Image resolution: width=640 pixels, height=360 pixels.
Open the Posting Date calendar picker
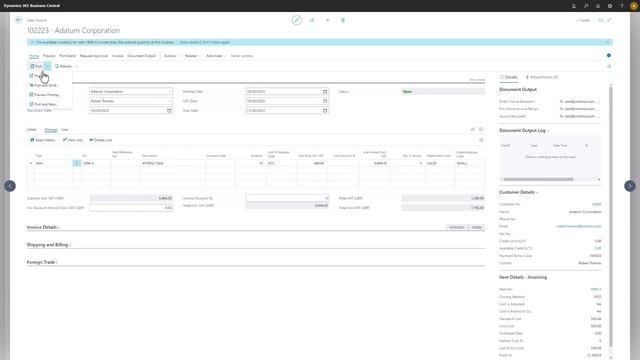(325, 91)
